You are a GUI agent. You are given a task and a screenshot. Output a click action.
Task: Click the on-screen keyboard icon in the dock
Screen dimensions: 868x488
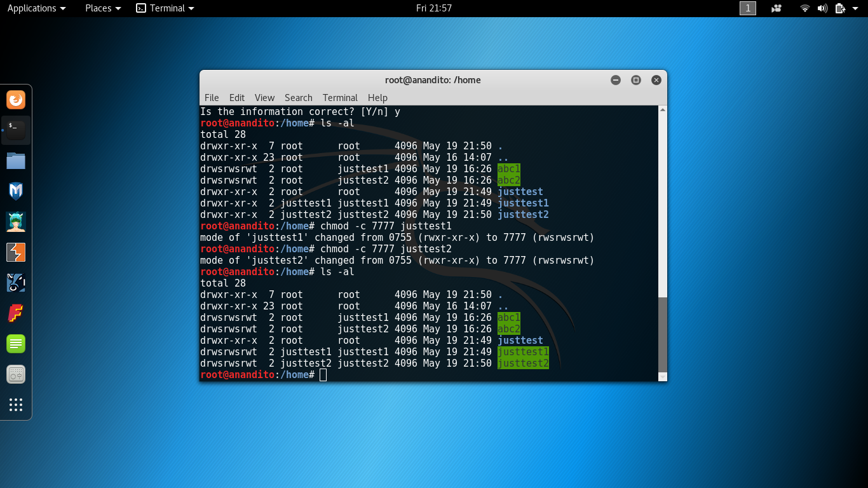pyautogui.click(x=15, y=374)
